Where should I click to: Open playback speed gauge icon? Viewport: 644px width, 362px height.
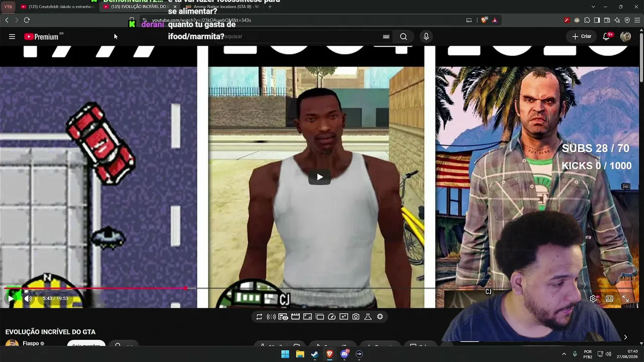(332, 317)
